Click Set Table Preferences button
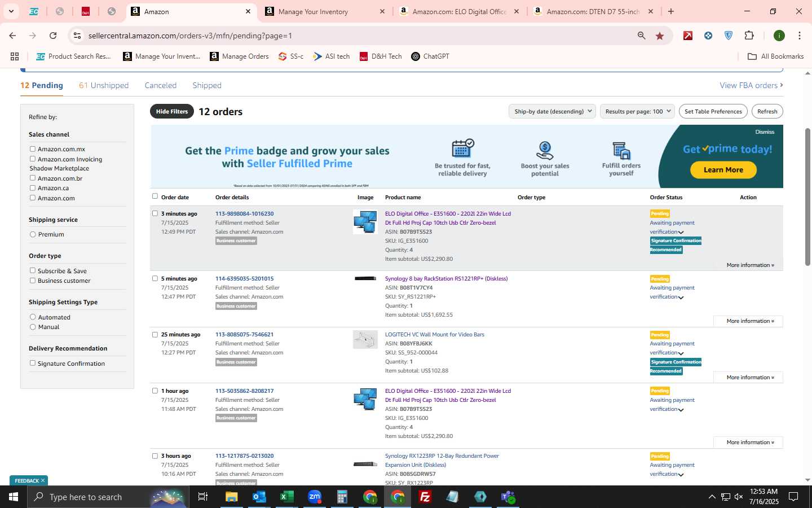This screenshot has height=508, width=812. pos(713,111)
